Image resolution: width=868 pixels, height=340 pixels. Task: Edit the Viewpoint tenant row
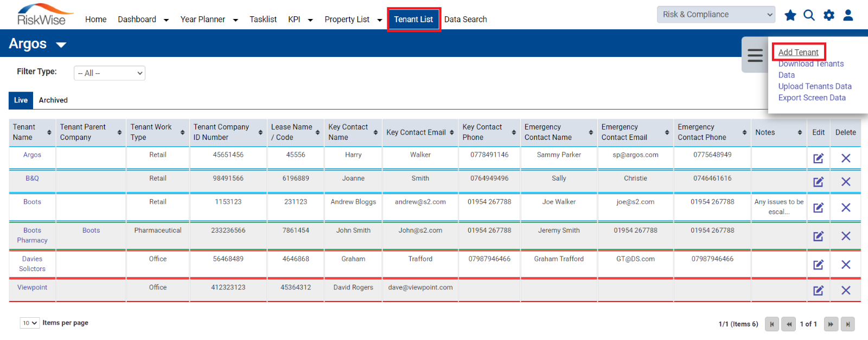click(x=818, y=291)
